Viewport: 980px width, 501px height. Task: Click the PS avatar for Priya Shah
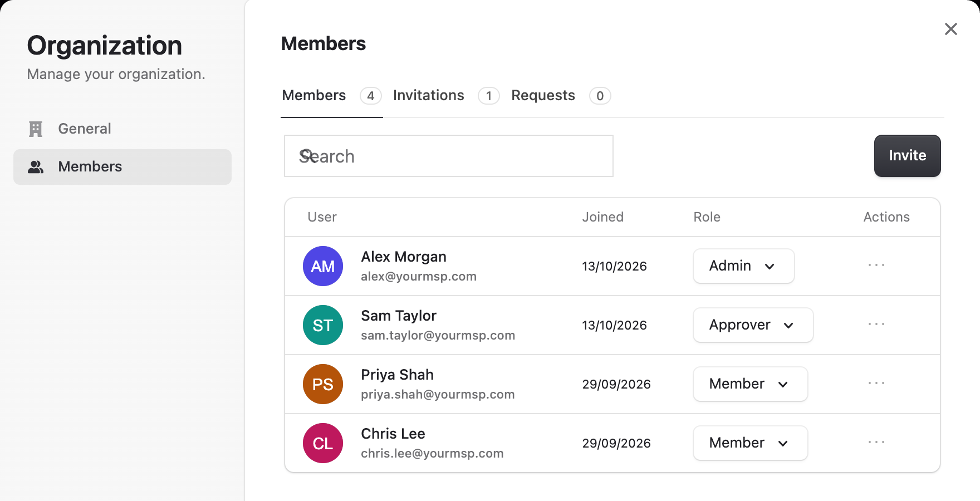click(323, 384)
